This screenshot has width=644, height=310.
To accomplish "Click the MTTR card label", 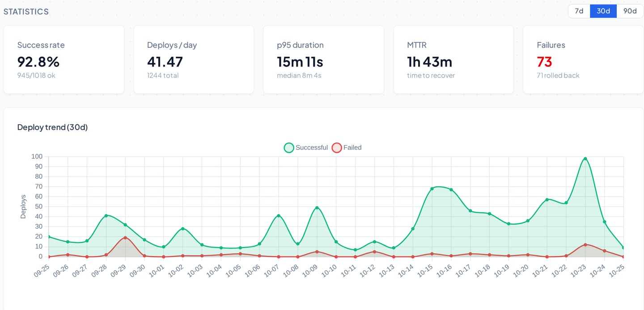I will pyautogui.click(x=416, y=45).
